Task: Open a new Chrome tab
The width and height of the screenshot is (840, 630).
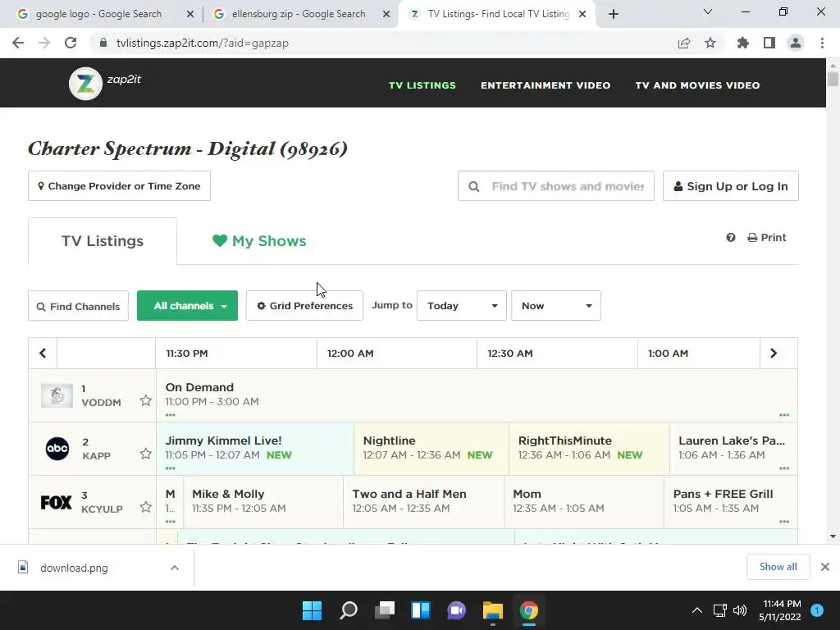Action: (x=614, y=14)
